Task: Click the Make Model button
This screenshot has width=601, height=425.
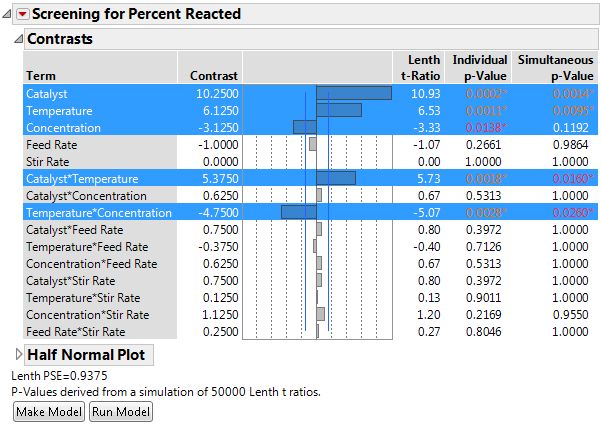Action: 48,411
